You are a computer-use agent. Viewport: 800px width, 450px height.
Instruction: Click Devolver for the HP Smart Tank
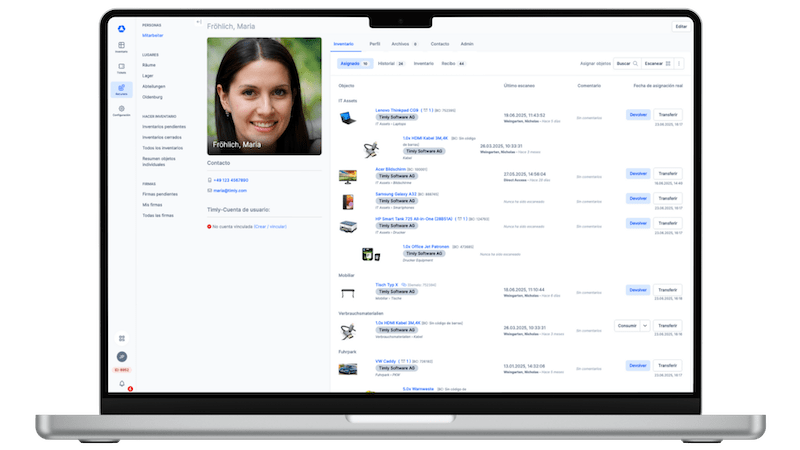coord(638,223)
